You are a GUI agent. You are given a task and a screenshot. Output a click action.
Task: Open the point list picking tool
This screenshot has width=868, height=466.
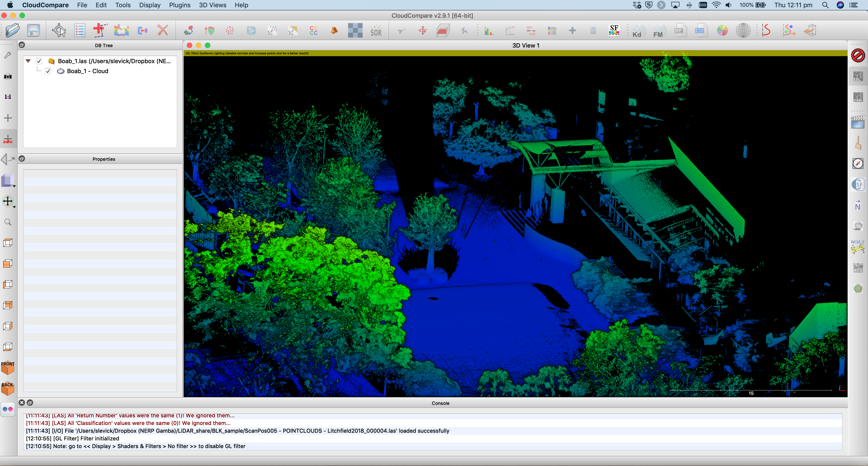(x=80, y=30)
